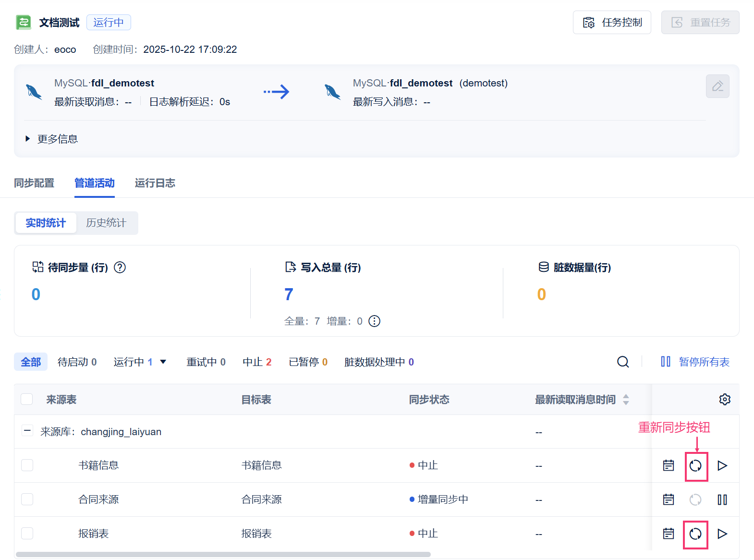This screenshot has width=754, height=560.
Task: Click the 中止 status in 书籍信息 row
Action: (424, 465)
